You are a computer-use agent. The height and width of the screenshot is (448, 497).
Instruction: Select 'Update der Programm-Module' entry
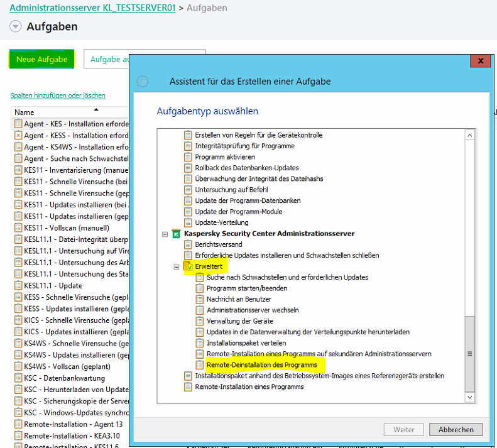[238, 212]
